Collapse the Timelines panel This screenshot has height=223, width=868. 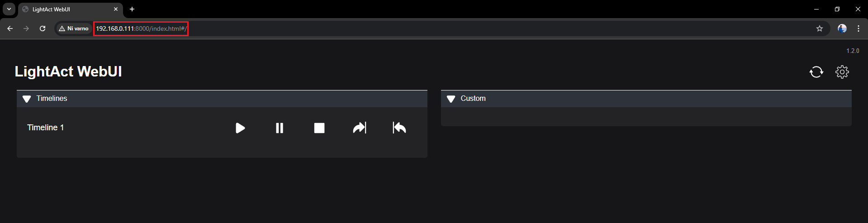click(x=27, y=99)
